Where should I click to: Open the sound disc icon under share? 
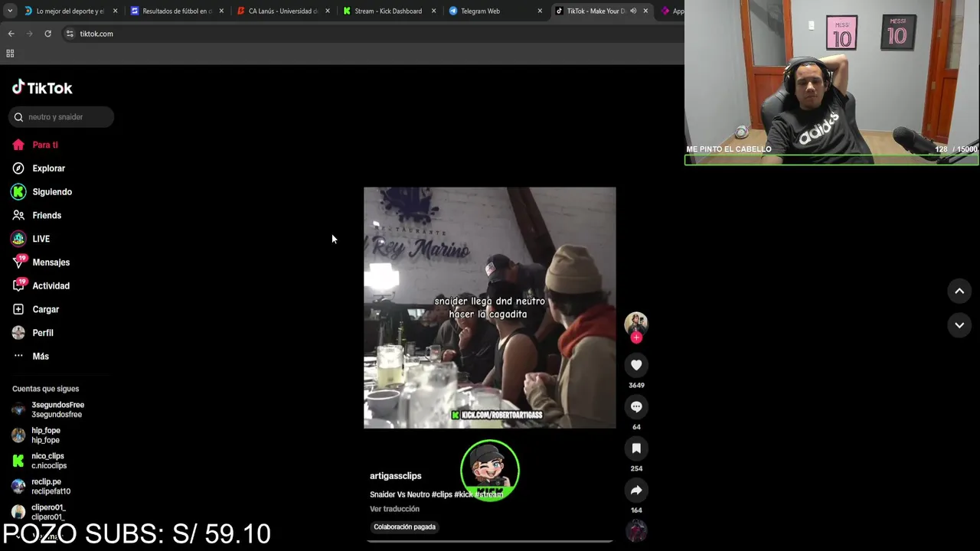[636, 530]
